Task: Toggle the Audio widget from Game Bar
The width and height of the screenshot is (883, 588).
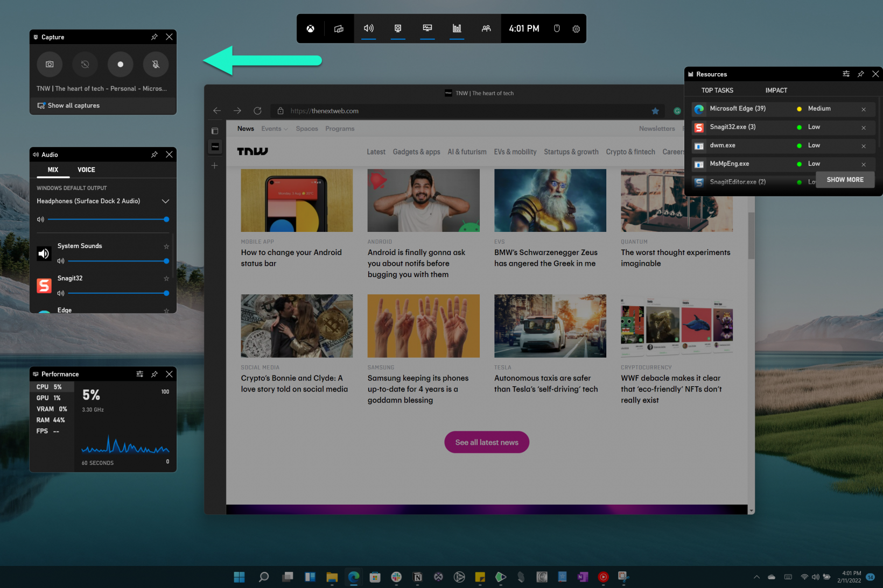Action: click(x=369, y=29)
